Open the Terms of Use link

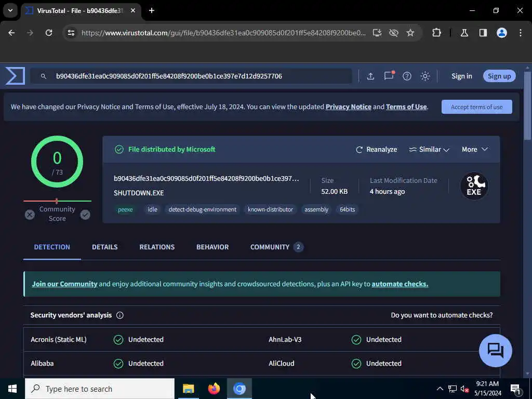tap(406, 107)
